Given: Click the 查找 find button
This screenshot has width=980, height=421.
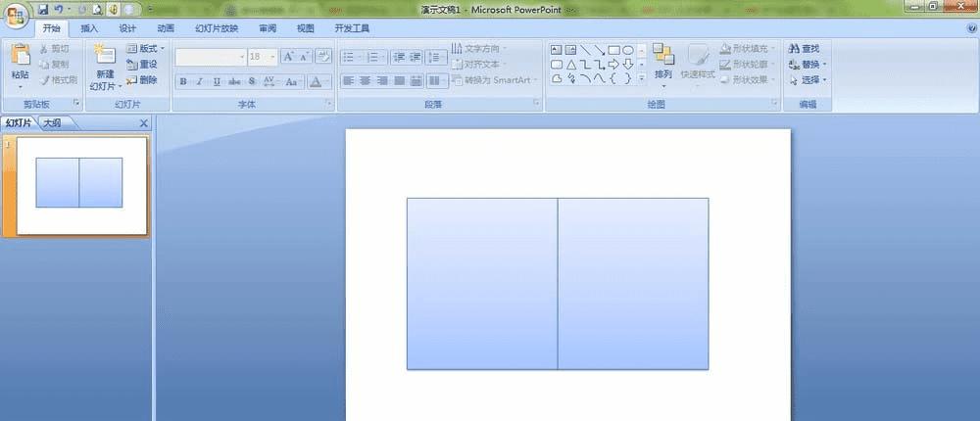Looking at the screenshot, I should click(805, 48).
